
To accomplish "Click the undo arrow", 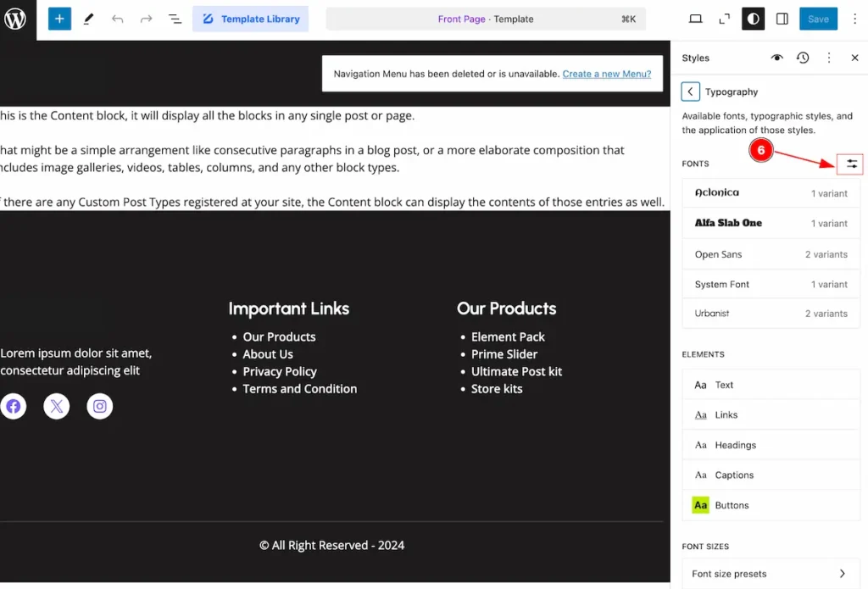I will 117,19.
